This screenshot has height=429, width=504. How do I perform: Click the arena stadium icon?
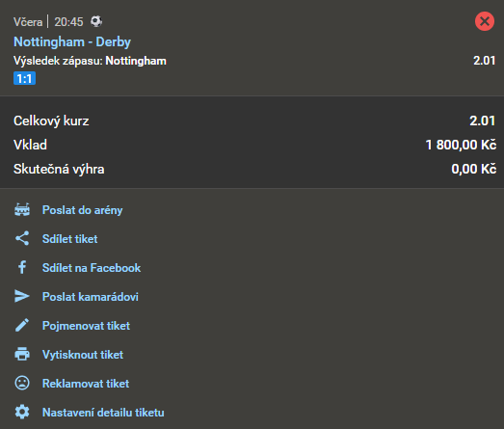tap(22, 209)
